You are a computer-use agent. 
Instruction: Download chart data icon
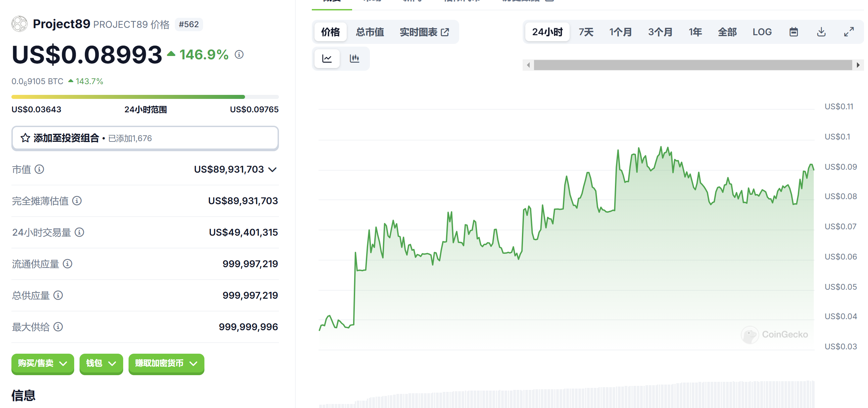(821, 32)
